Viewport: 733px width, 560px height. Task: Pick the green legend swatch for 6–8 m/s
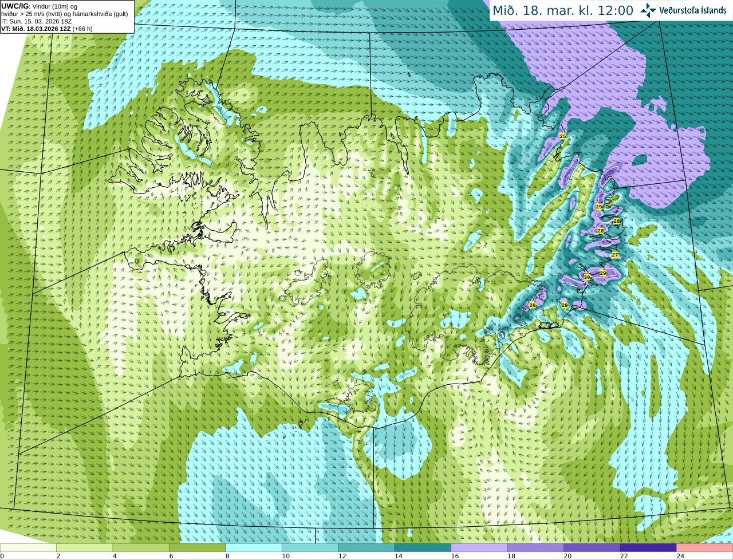click(198, 547)
